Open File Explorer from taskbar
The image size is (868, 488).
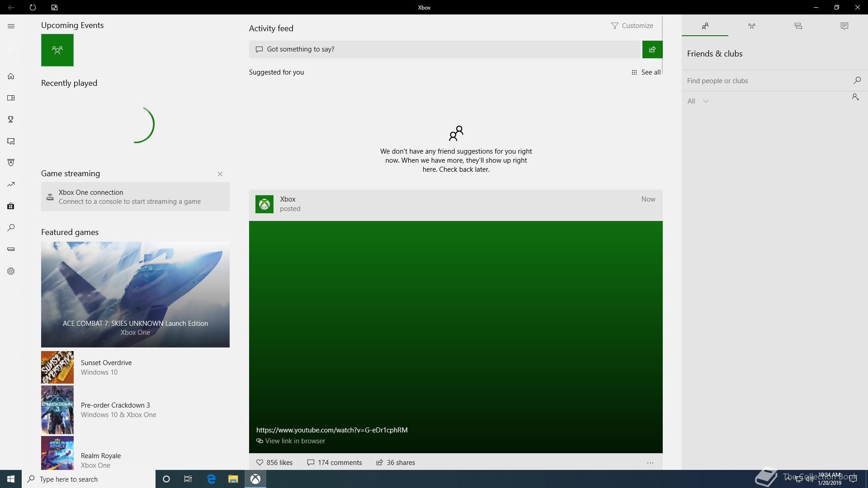(x=233, y=479)
